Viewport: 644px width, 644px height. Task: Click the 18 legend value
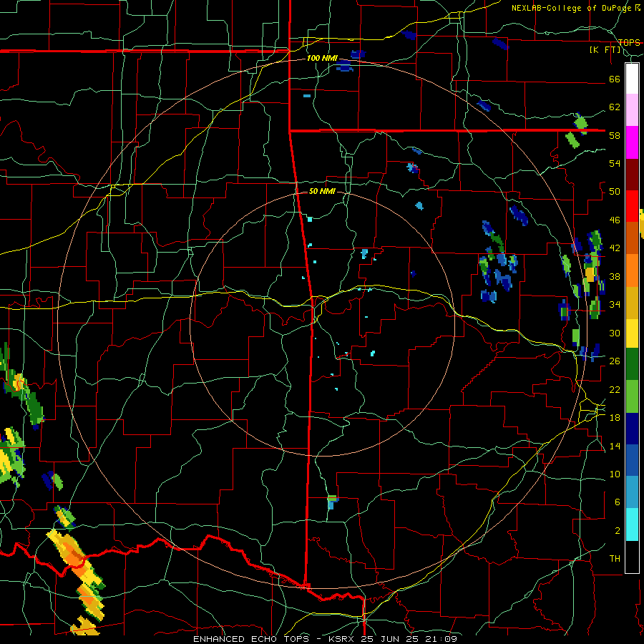(615, 418)
